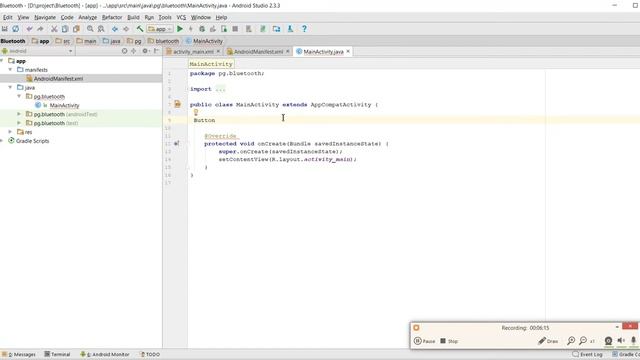This screenshot has height=360, width=640.
Task: Toggle the webcam in the recording bar
Action: (608, 341)
